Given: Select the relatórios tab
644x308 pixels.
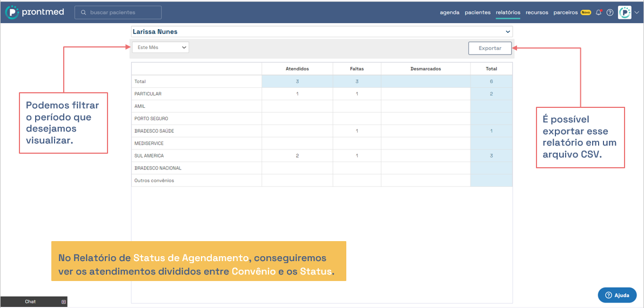Looking at the screenshot, I should click(508, 12).
